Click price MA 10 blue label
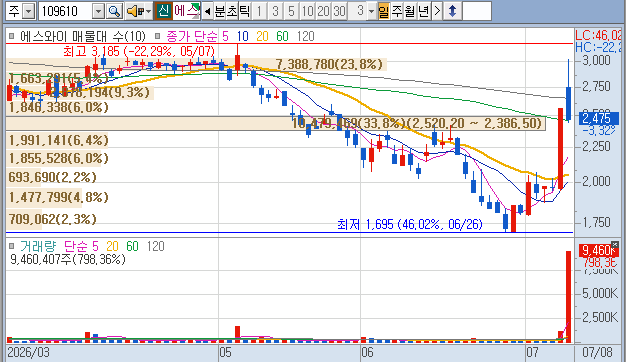This screenshot has height=362, width=626. (x=242, y=36)
